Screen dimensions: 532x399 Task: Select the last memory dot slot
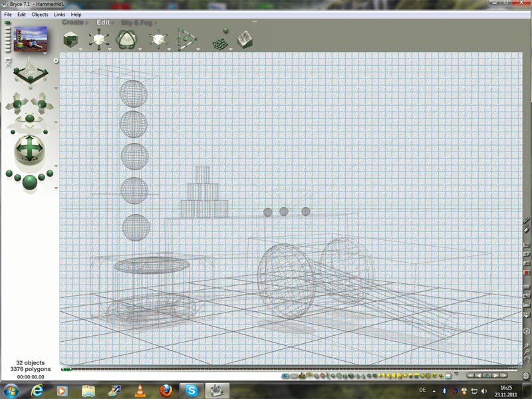pos(7,51)
